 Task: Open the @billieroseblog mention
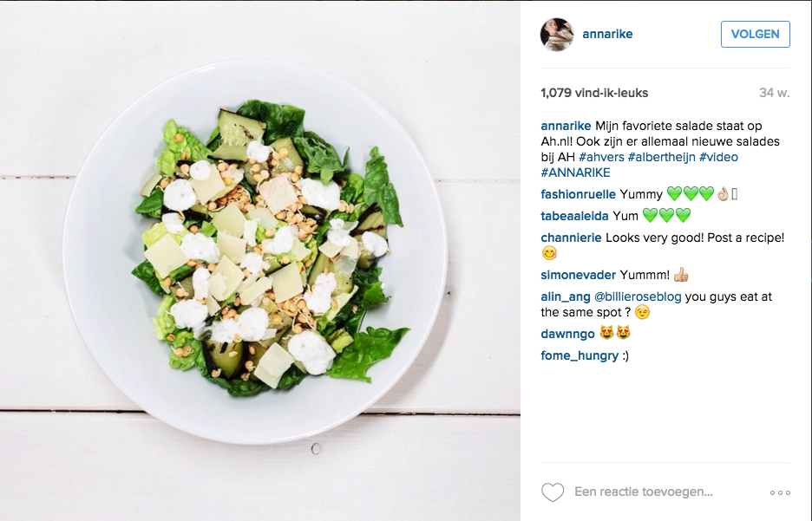[x=638, y=296]
